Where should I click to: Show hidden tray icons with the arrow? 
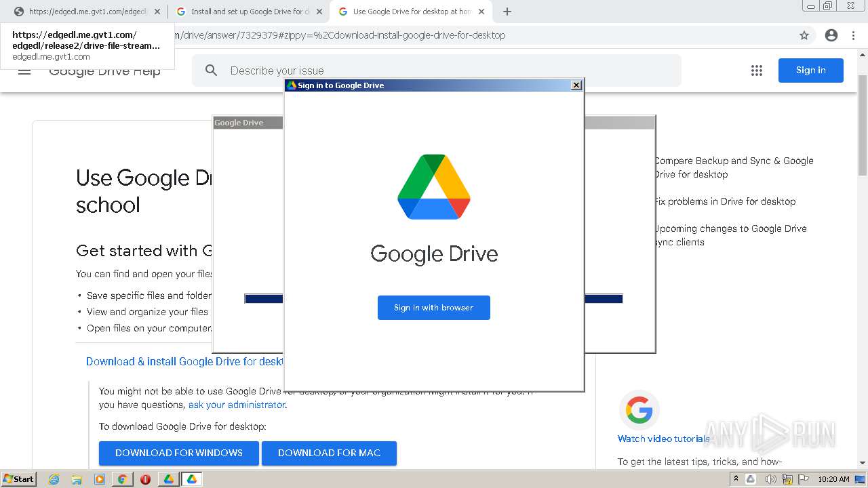point(736,479)
